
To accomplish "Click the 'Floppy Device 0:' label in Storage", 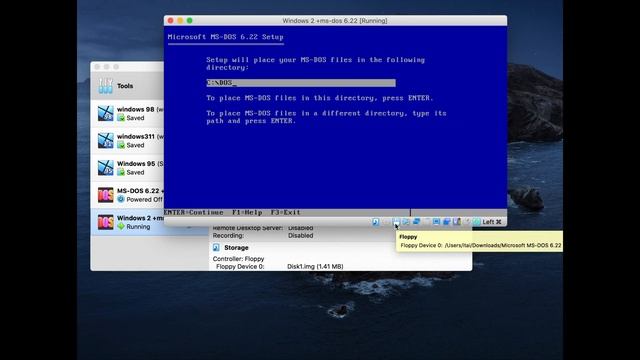I will (x=240, y=267).
